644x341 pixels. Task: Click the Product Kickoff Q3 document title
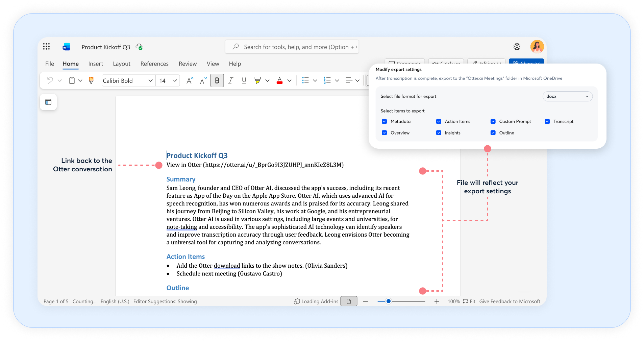106,47
